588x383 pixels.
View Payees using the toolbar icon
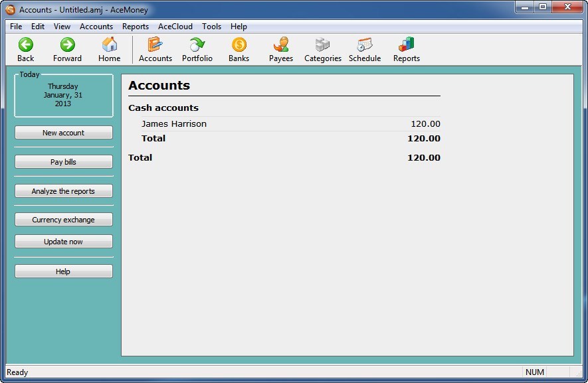[280, 49]
